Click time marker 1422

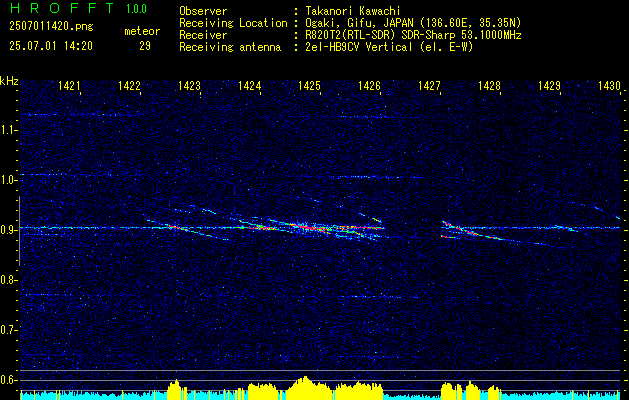pyautogui.click(x=129, y=85)
